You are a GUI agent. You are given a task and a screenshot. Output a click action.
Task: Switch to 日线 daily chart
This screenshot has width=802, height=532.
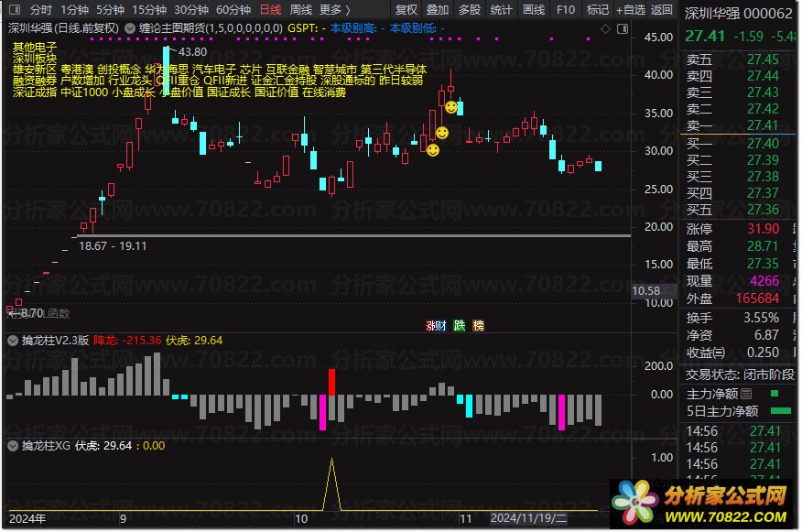pyautogui.click(x=271, y=10)
